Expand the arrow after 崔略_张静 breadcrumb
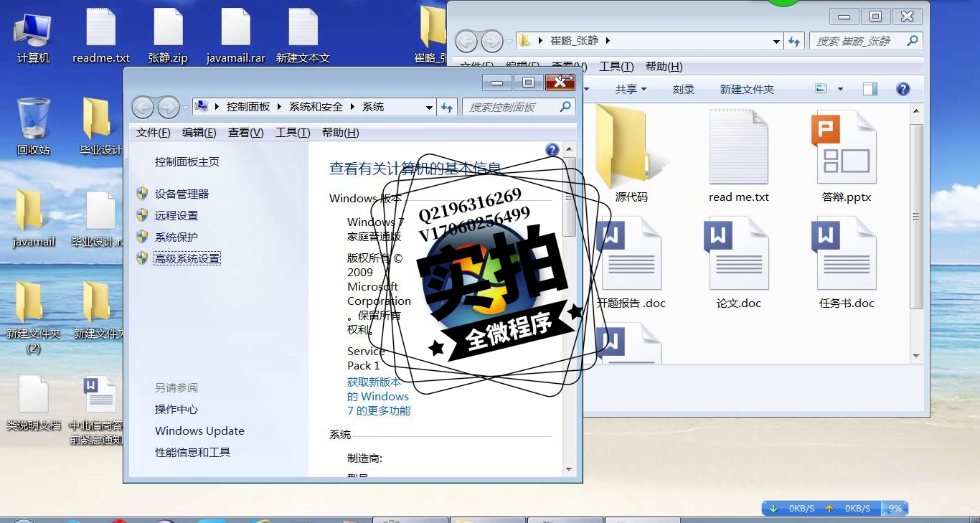This screenshot has width=980, height=523. coord(608,41)
